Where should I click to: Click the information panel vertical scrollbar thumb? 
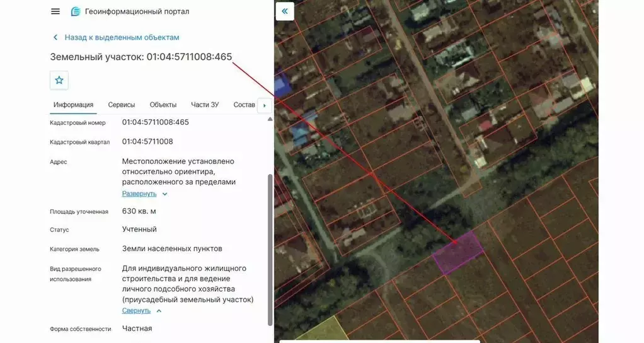point(270,250)
